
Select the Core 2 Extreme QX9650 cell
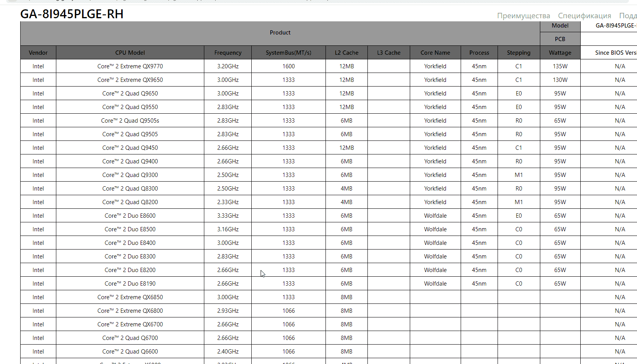(x=130, y=80)
